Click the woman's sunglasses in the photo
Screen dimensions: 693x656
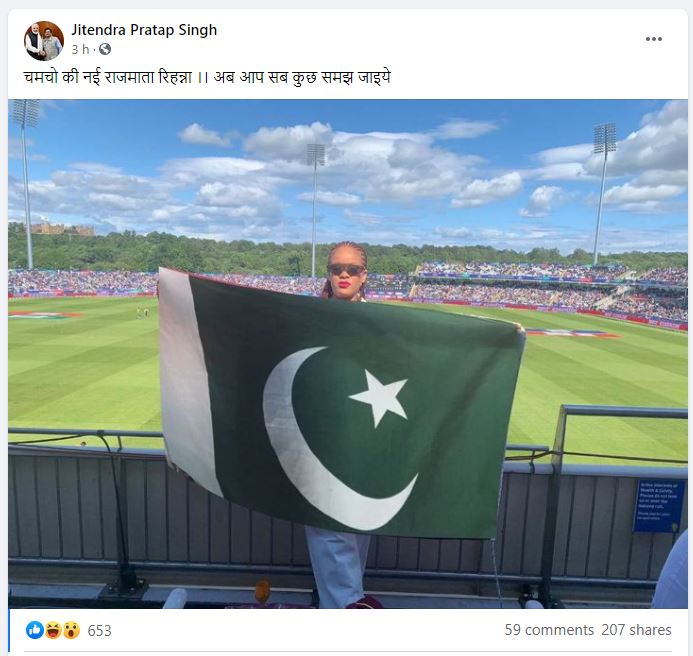click(x=346, y=269)
